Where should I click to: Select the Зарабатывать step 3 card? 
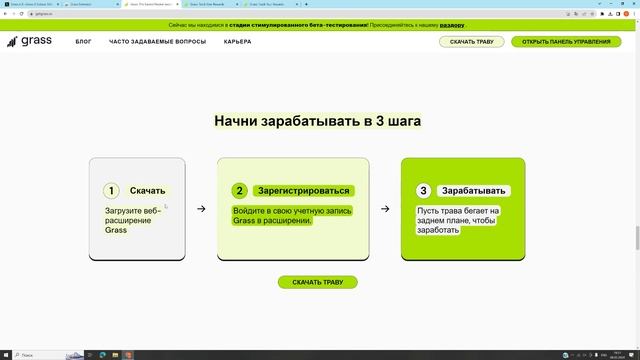463,209
